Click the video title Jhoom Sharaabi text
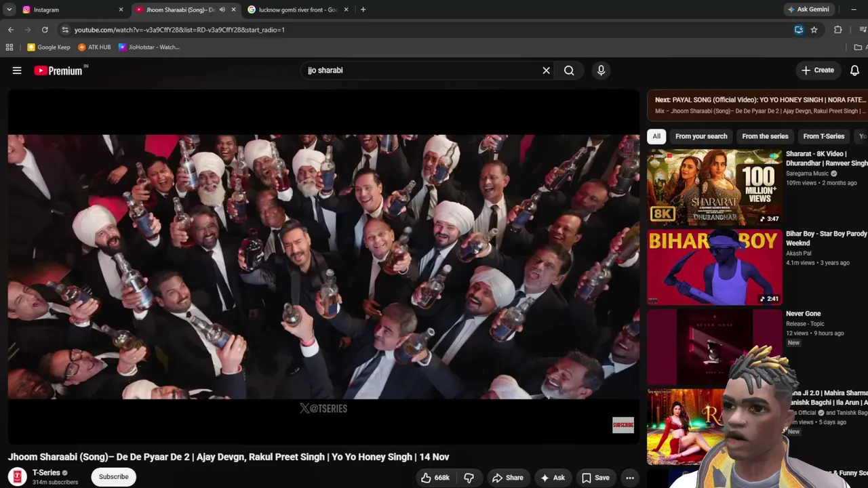The width and height of the screenshot is (868, 488). tap(229, 457)
